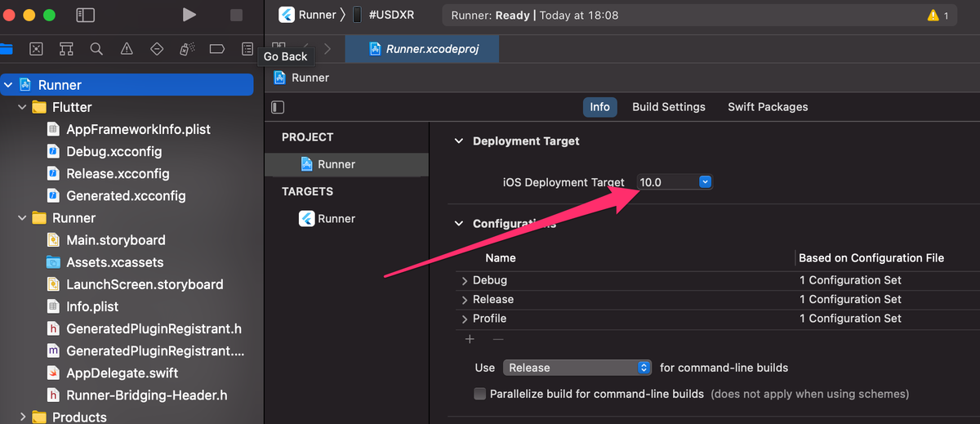Switch to the Swift Packages tab

(x=768, y=107)
